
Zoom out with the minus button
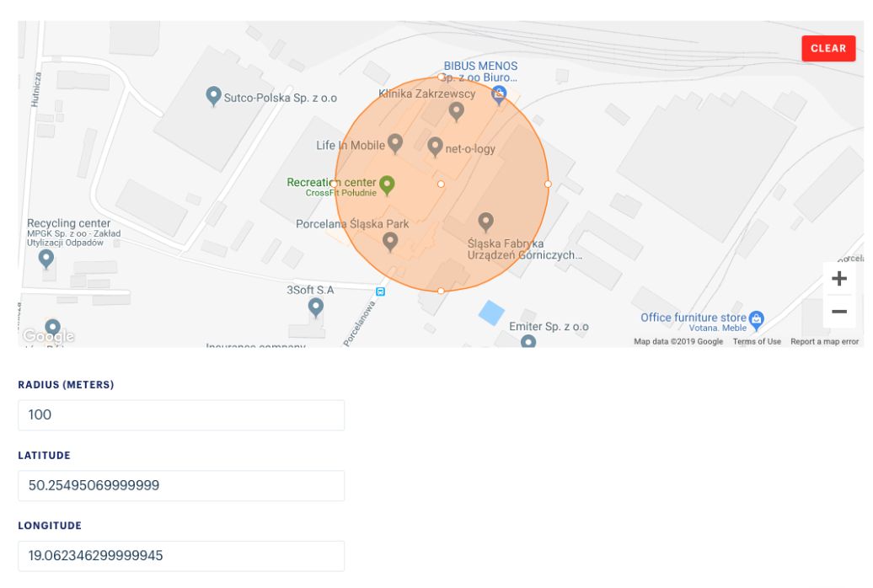coord(838,312)
